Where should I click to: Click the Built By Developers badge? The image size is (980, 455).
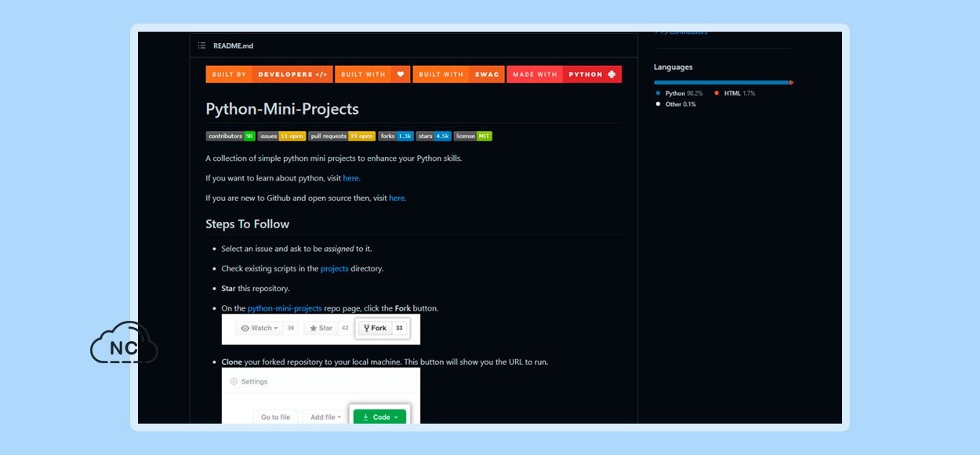269,75
